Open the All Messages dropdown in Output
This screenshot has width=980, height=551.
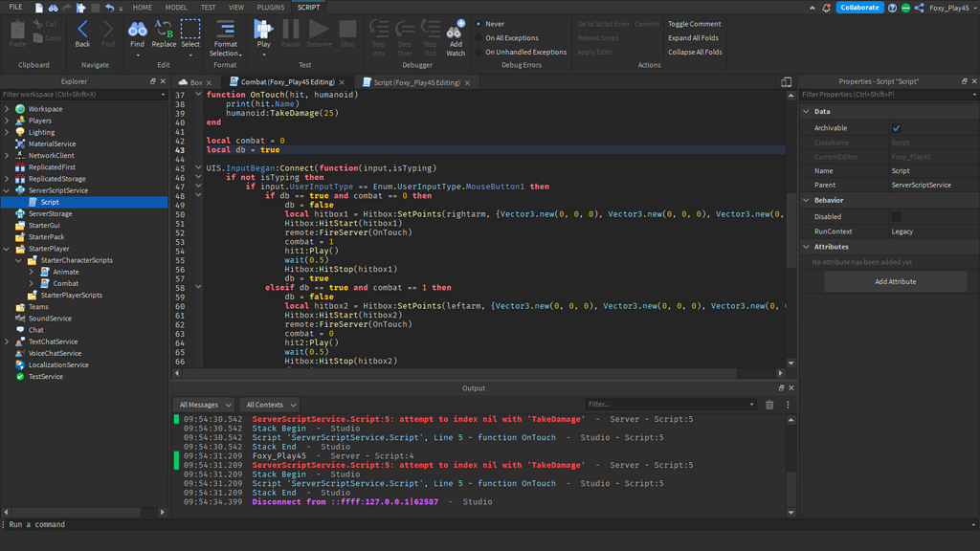click(x=202, y=404)
